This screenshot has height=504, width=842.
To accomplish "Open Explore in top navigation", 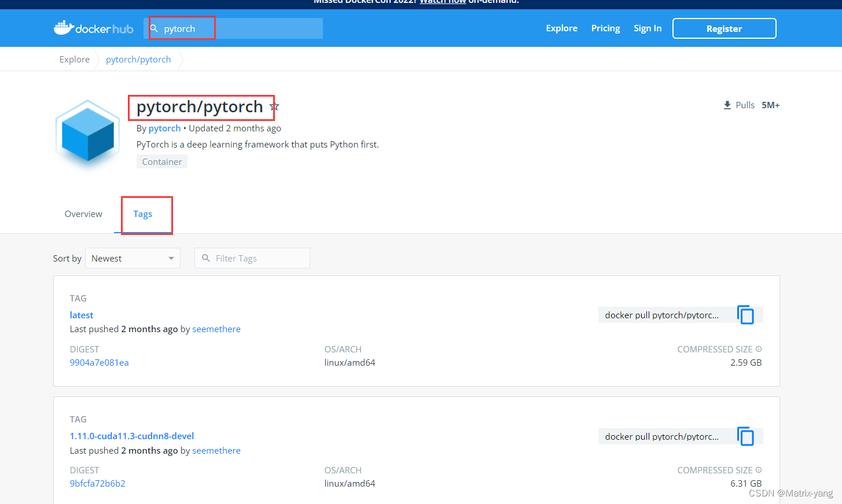I will [561, 28].
